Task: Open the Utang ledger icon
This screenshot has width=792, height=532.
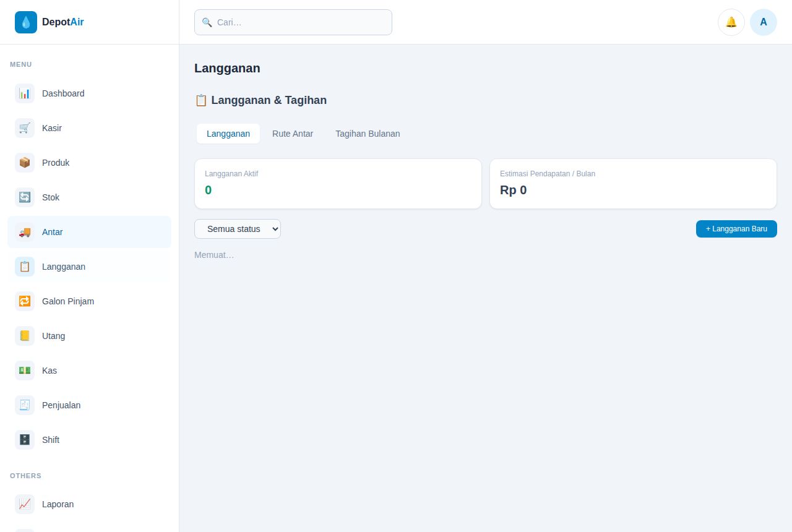Action: 25,336
